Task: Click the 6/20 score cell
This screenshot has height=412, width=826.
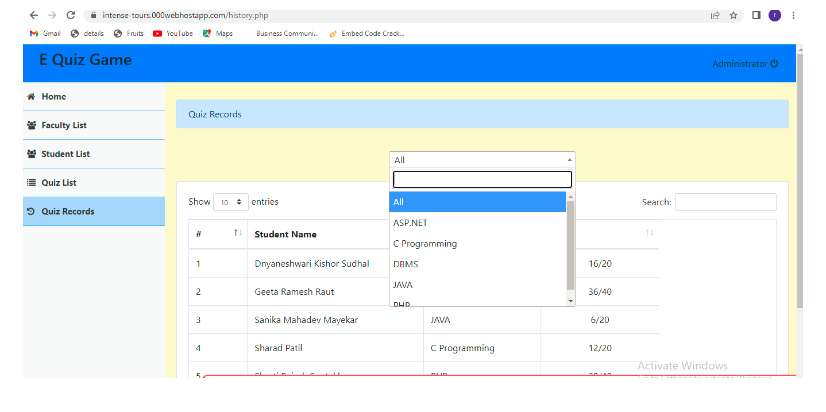Action: point(601,320)
